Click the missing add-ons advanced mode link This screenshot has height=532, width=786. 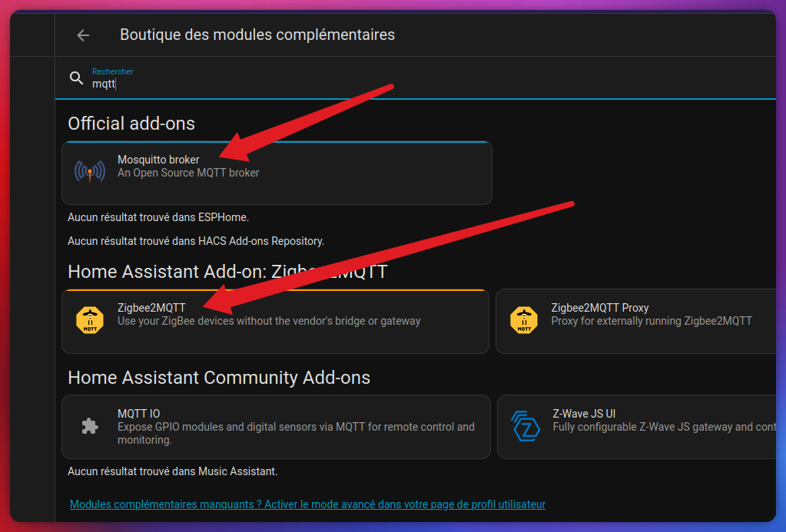(x=307, y=504)
